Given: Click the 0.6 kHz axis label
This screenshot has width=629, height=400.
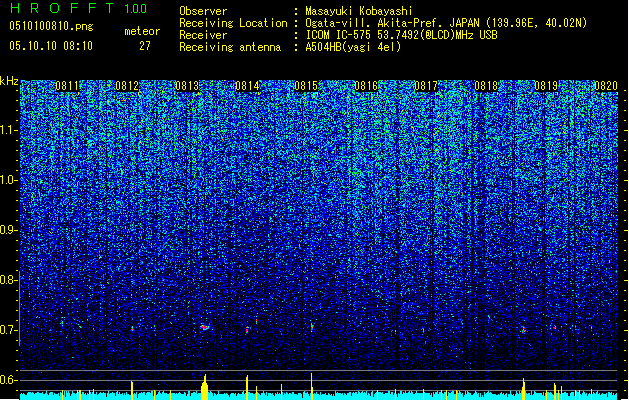Looking at the screenshot, I should tap(8, 380).
